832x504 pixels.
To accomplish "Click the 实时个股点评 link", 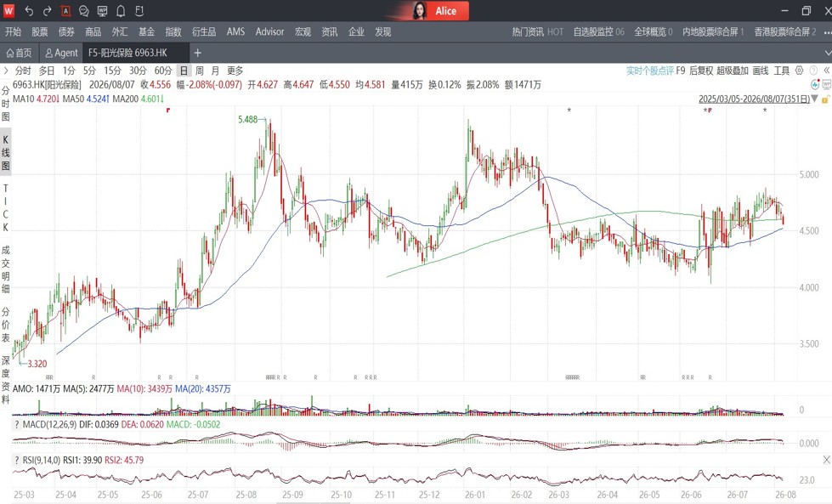I will pos(650,71).
